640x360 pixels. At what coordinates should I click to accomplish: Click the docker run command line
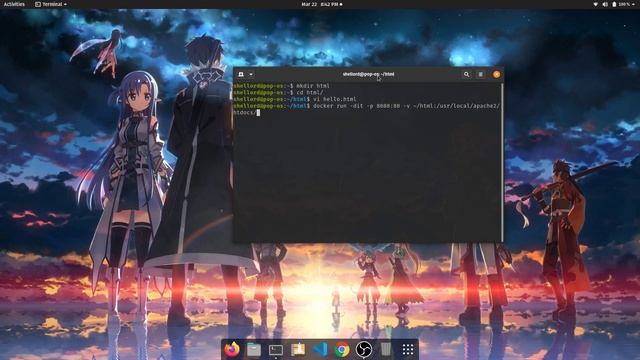(367, 109)
